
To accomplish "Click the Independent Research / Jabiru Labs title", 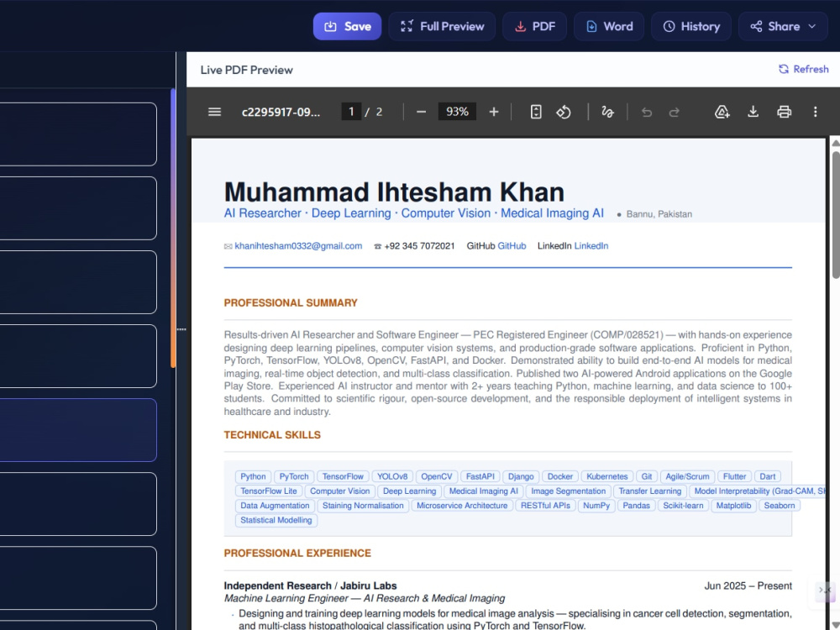I will pos(310,585).
